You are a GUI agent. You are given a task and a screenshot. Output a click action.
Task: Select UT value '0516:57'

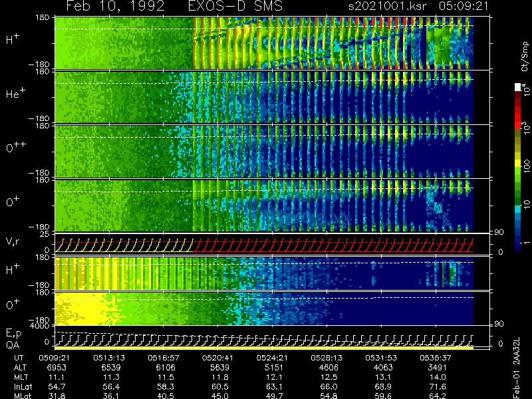coord(164,358)
